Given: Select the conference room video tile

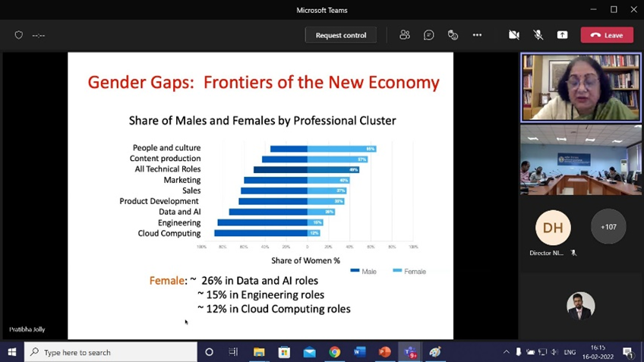Looking at the screenshot, I should click(581, 161).
